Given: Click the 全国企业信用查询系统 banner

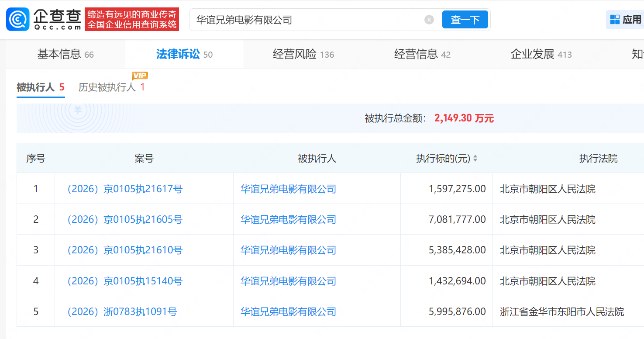Looking at the screenshot, I should [x=132, y=24].
